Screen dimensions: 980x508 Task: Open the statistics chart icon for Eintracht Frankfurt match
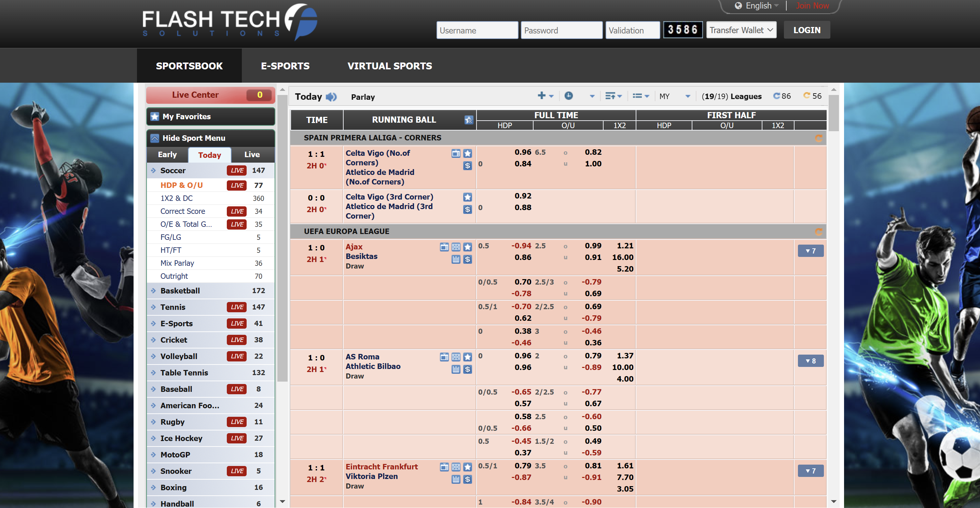pos(456,479)
